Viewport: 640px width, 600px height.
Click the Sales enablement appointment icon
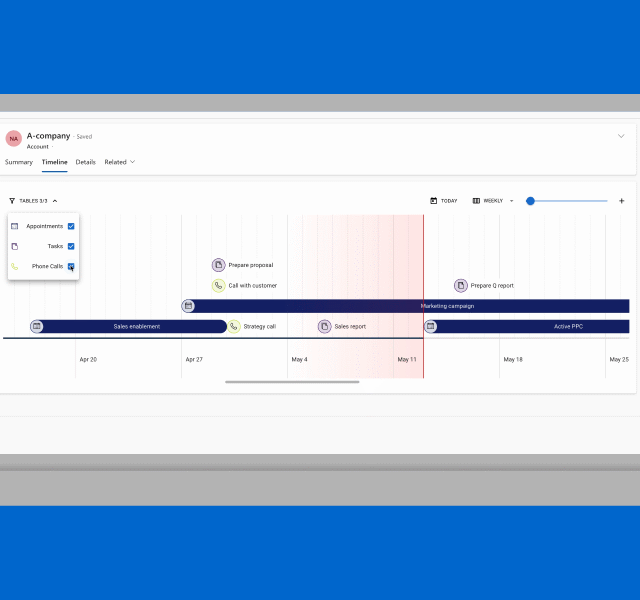pyautogui.click(x=37, y=326)
